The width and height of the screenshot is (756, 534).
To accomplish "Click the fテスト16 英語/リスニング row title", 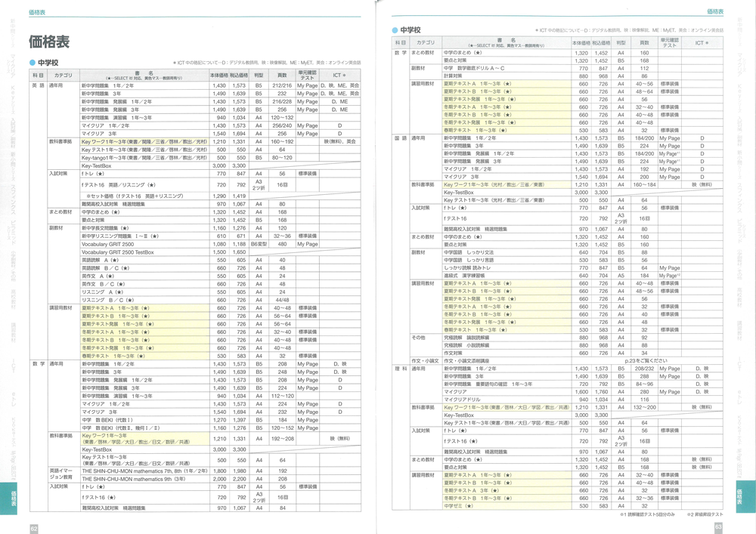I will click(x=118, y=185).
